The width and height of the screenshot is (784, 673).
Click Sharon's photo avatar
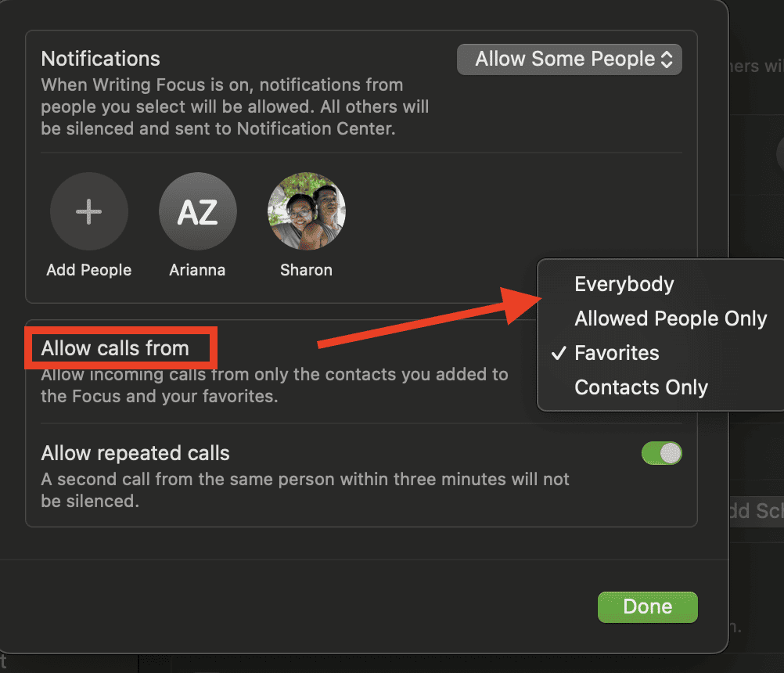(x=306, y=211)
